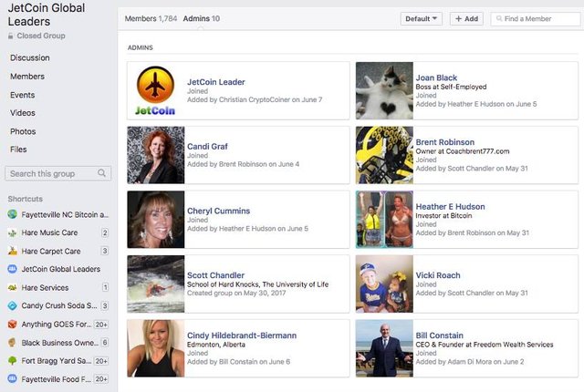
Task: Click Cheryl Cummins' profile photo
Action: tap(156, 220)
